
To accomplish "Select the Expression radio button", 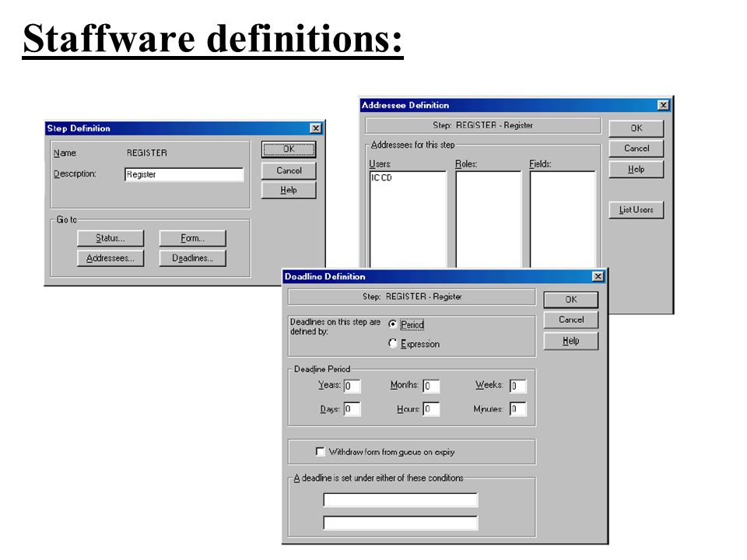I will coord(392,343).
